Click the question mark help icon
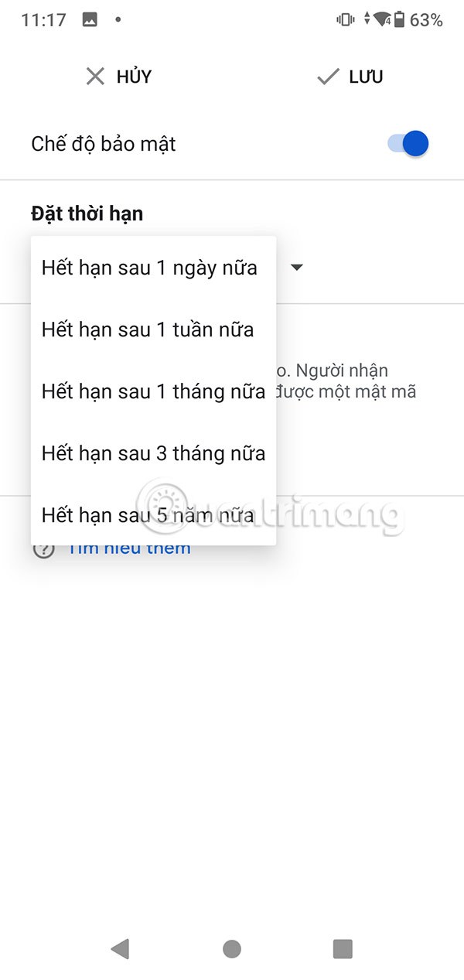 click(x=43, y=548)
